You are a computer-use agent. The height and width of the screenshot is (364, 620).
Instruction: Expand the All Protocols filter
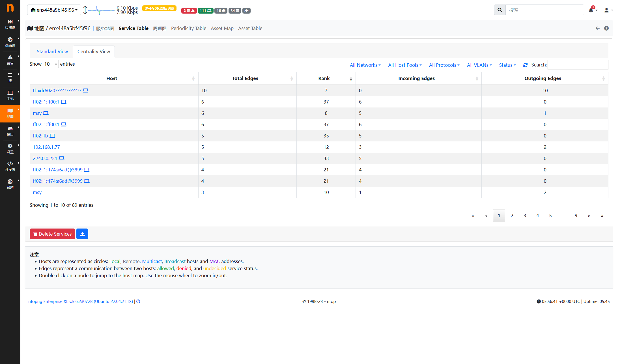(444, 65)
